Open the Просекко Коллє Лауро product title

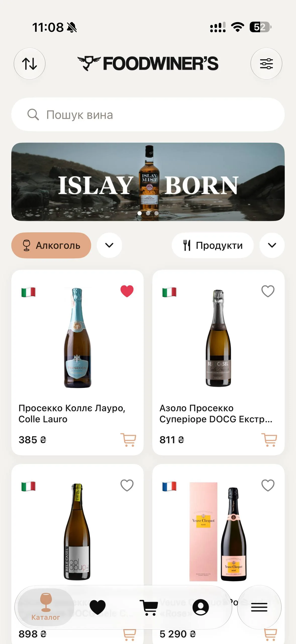(x=72, y=414)
